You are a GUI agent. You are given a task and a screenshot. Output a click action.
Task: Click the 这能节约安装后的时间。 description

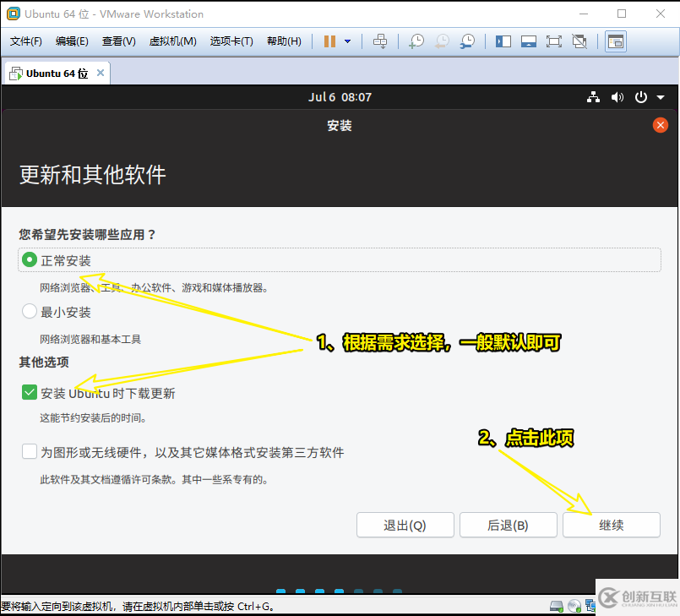(x=94, y=417)
